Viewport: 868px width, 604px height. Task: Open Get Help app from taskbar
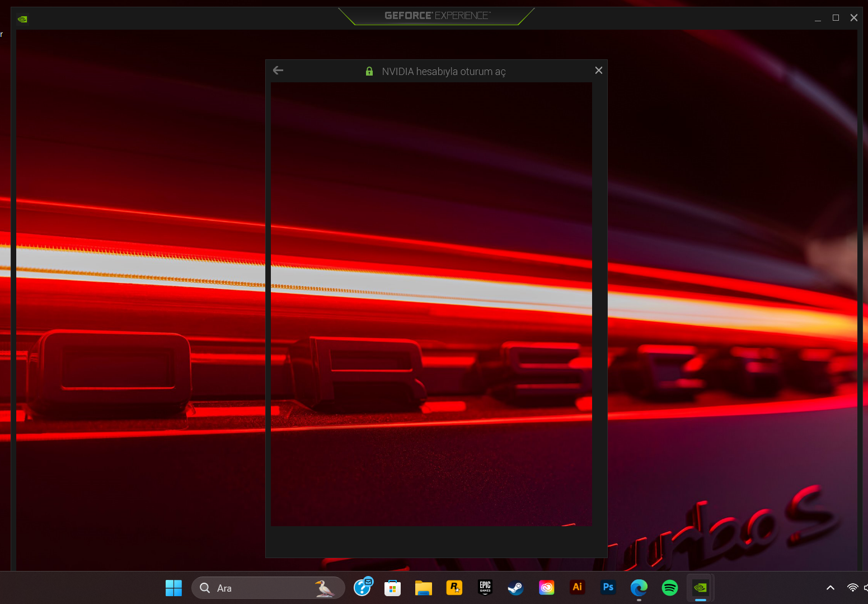(363, 587)
